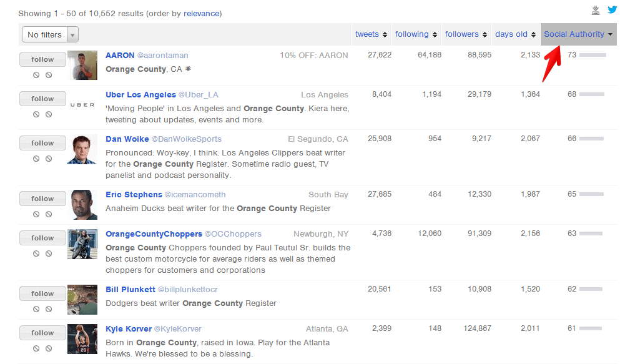Click the relevance order link
The image size is (620, 364).
click(x=201, y=14)
